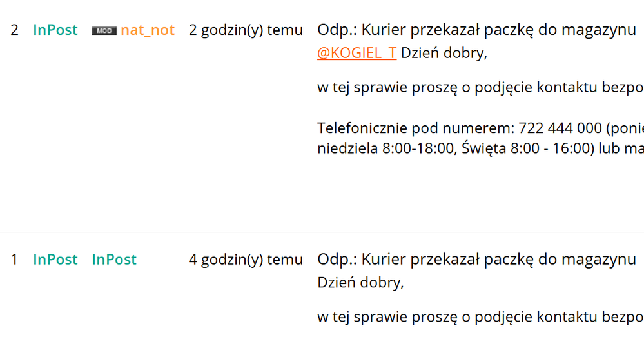Open the InPost board link in row 2
The height and width of the screenshot is (337, 644).
(55, 30)
